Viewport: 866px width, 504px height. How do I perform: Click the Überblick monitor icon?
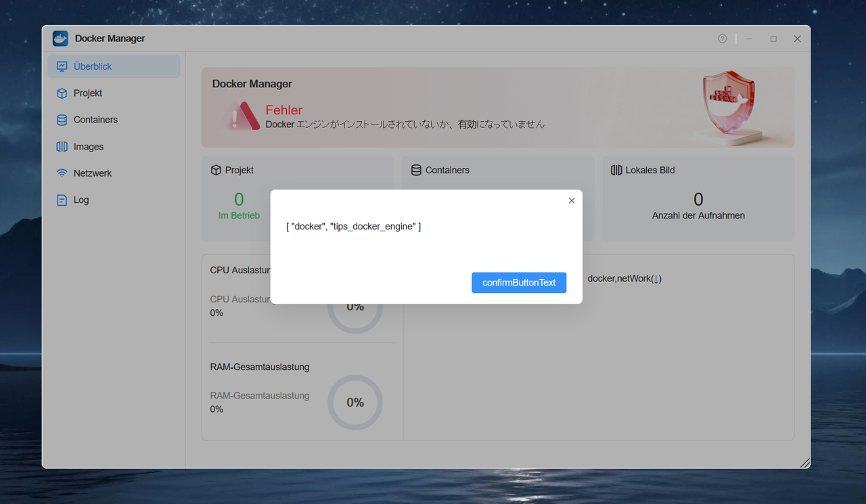point(62,66)
